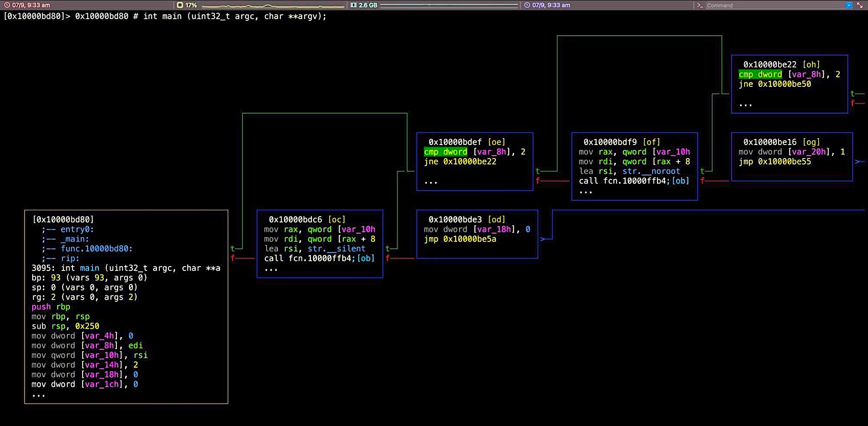Click the jmp 0x10000be5a target address
Screen dimensions: 868x426
(x=469, y=239)
